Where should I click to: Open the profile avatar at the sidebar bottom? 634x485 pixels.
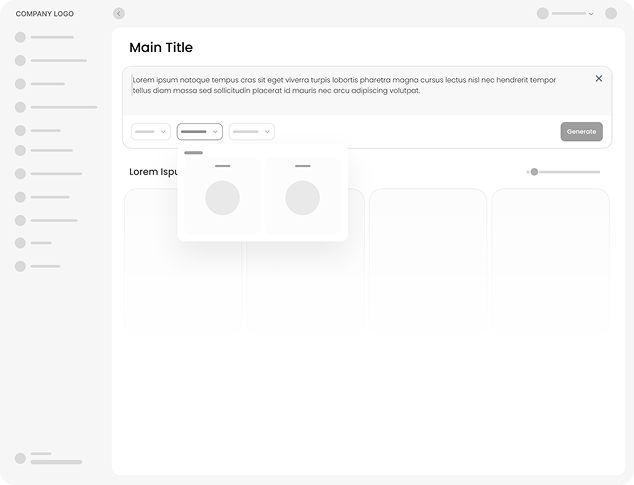20,458
